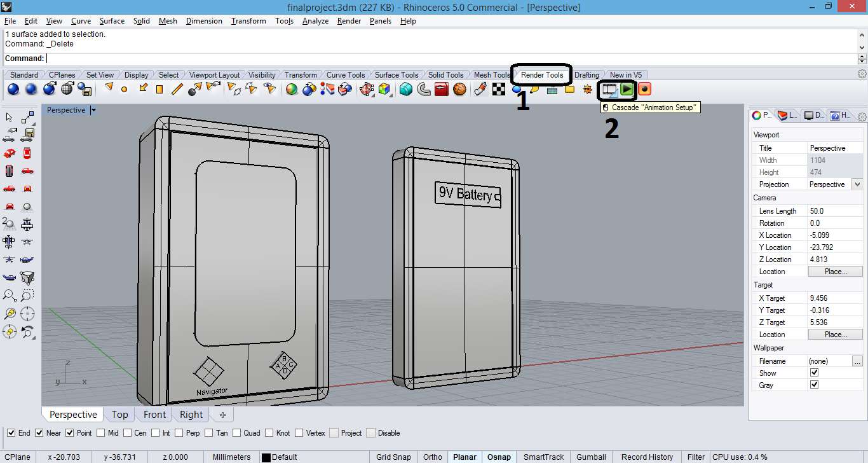Image resolution: width=868 pixels, height=463 pixels.
Task: Click the save disk with car icon
Action: point(27,135)
